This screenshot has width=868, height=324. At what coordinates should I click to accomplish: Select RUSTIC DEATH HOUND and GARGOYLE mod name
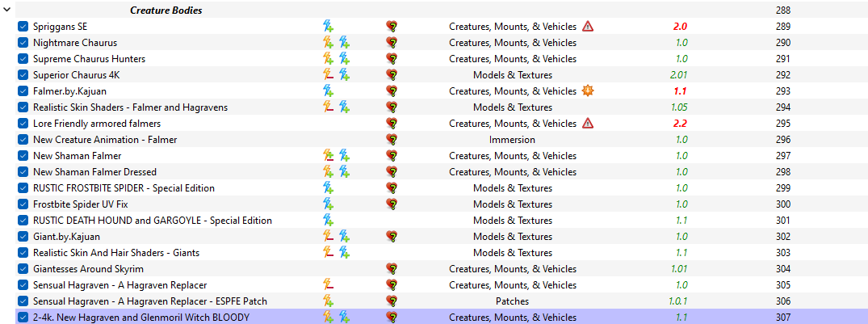click(x=153, y=221)
